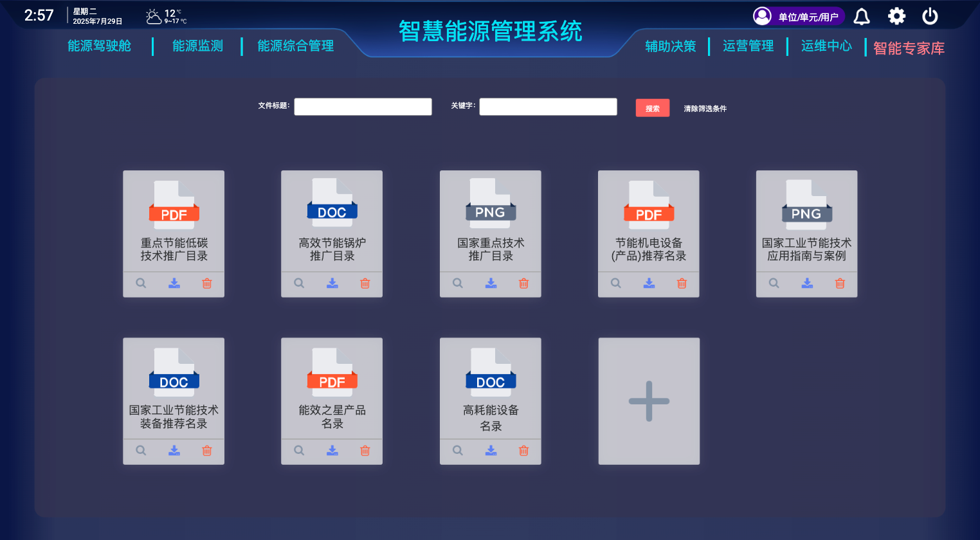Go to 能源驾驶舱 tab

(100, 46)
